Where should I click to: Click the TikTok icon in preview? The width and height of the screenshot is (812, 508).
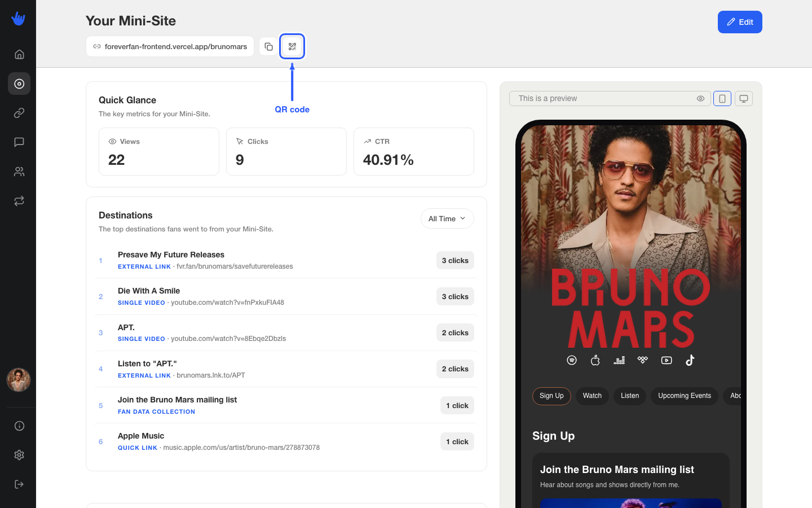(690, 360)
